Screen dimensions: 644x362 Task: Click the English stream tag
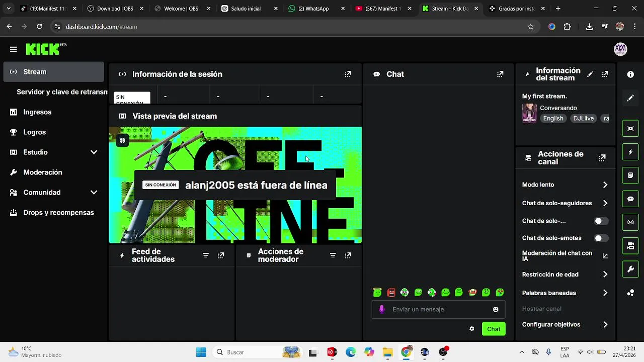tap(553, 119)
